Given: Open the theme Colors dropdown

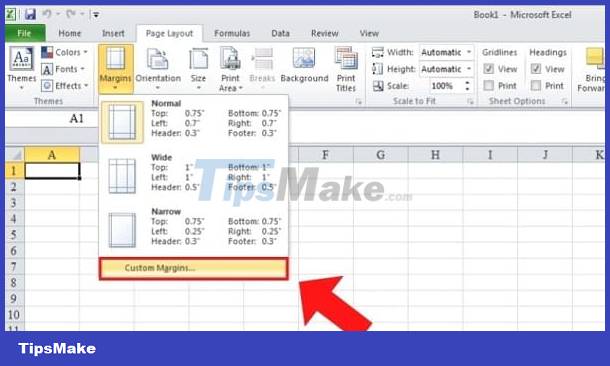Looking at the screenshot, I should click(x=65, y=52).
